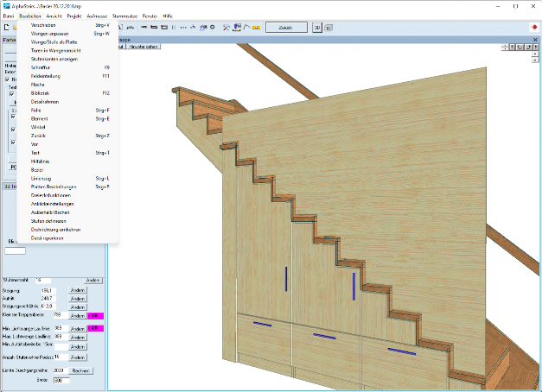Click the Auftritt value field 240,7

[48, 299]
